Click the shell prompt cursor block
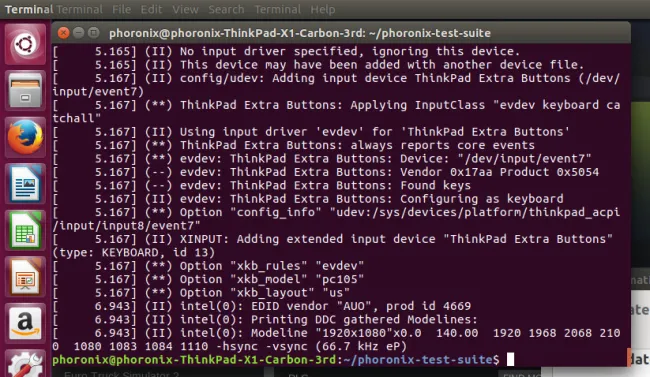This screenshot has width=650, height=377. pos(510,360)
